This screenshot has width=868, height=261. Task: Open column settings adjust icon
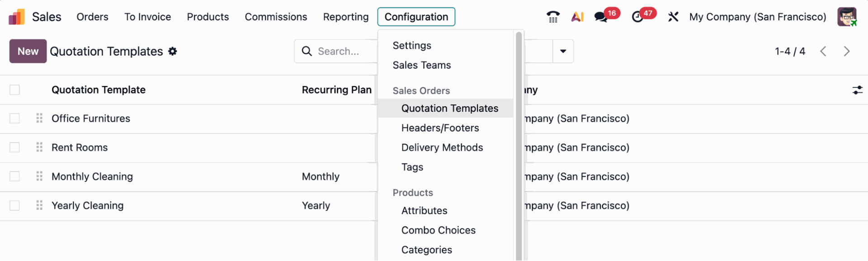pos(857,90)
